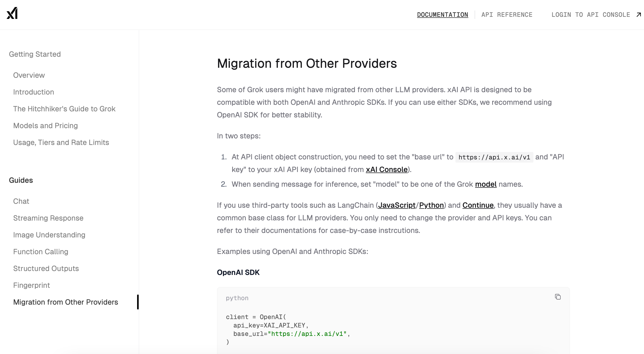Image resolution: width=644 pixels, height=354 pixels.
Task: Click the Login to API Console arrow icon
Action: click(638, 15)
